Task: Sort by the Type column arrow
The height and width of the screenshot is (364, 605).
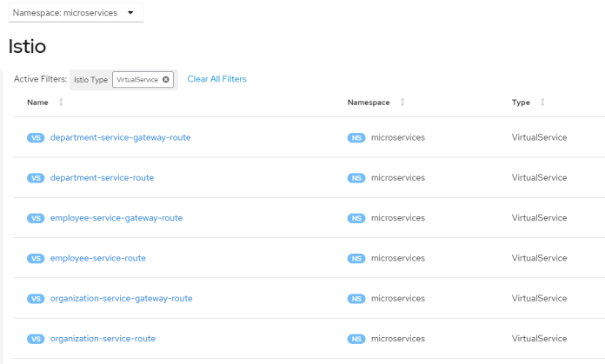Action: (542, 103)
